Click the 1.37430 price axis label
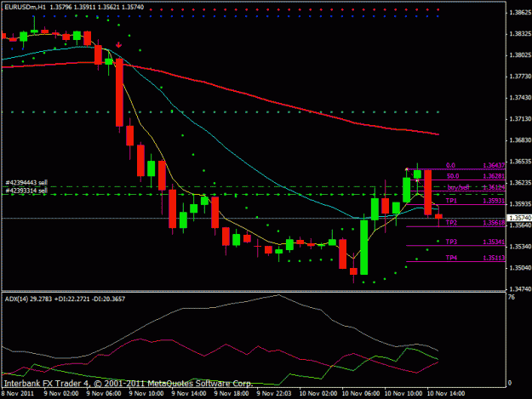The height and width of the screenshot is (399, 532). (520, 98)
